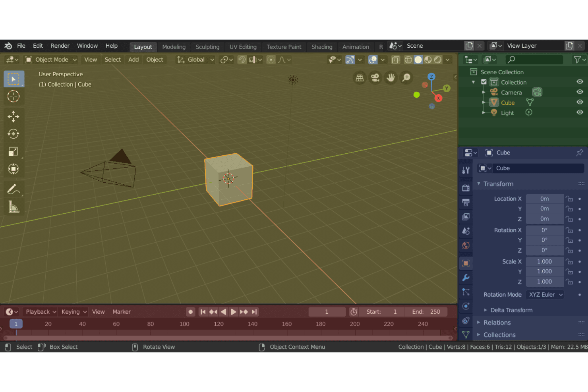The width and height of the screenshot is (588, 392).
Task: Open the File menu
Action: pyautogui.click(x=21, y=46)
